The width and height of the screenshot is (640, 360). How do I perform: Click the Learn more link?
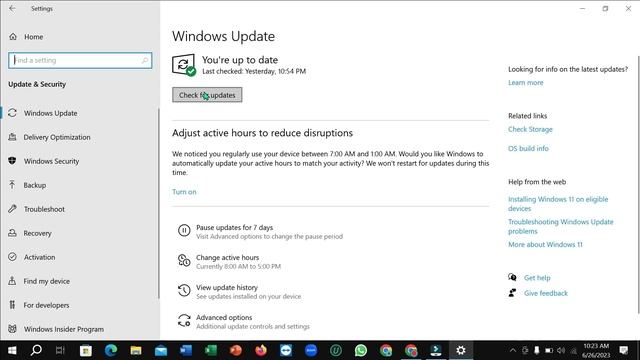pyautogui.click(x=526, y=83)
